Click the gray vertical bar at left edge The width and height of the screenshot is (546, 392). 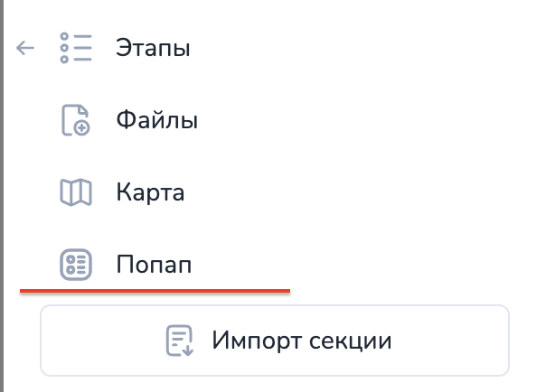click(2, 196)
